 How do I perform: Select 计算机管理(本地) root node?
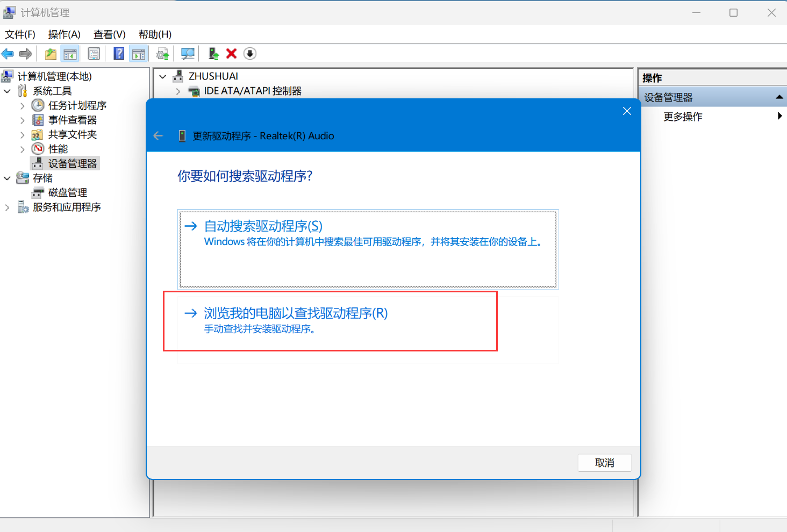click(55, 76)
